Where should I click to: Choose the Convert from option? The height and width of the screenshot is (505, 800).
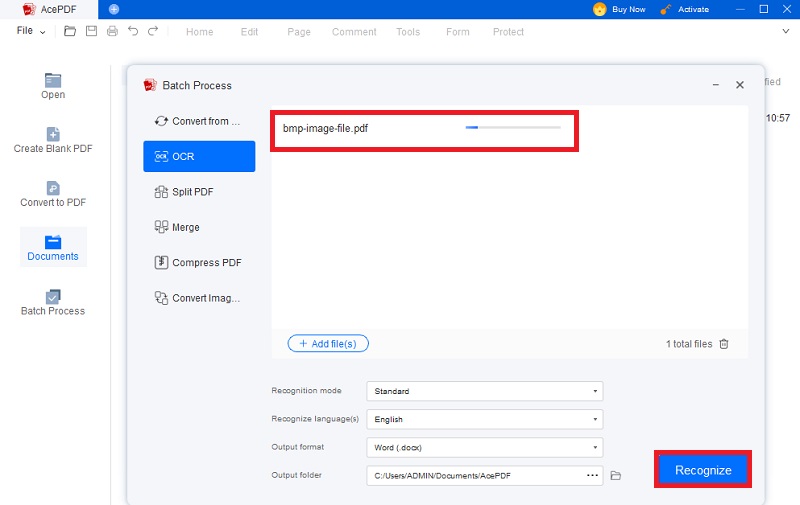(x=199, y=121)
